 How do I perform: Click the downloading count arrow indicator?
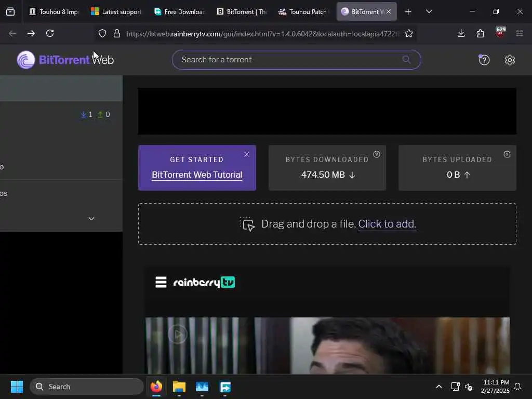click(x=86, y=115)
